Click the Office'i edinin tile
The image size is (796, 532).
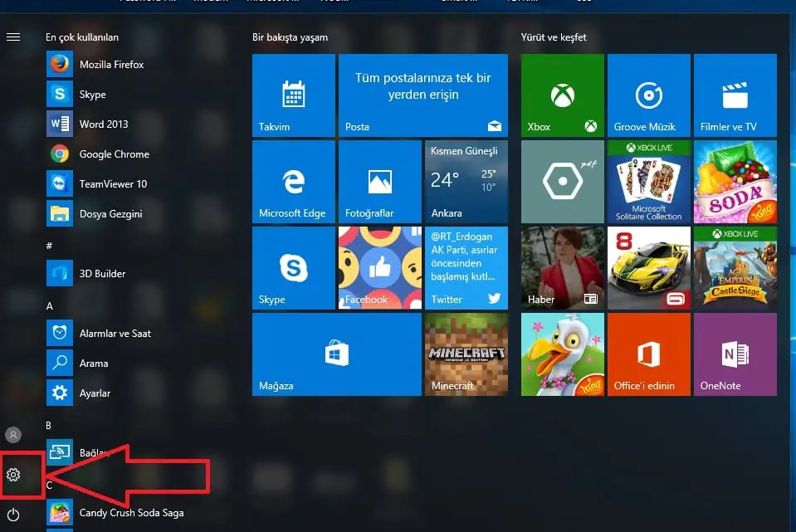tap(648, 354)
